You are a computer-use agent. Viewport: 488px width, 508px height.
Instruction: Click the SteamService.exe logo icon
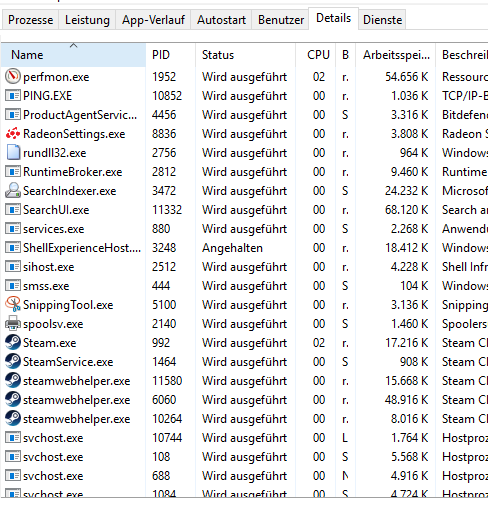coord(13,361)
